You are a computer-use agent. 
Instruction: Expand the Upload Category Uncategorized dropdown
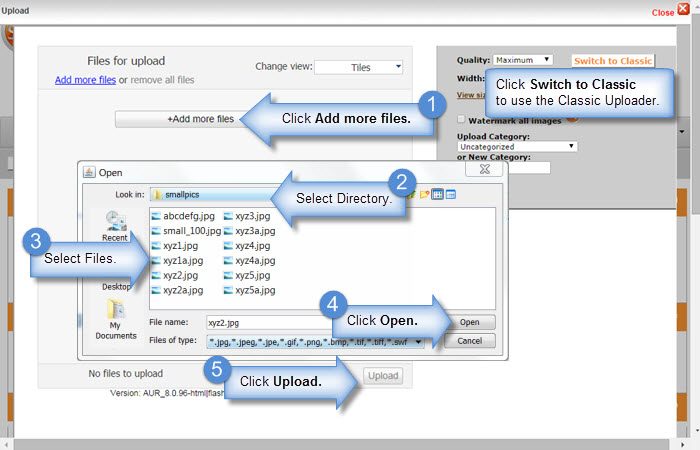point(517,146)
